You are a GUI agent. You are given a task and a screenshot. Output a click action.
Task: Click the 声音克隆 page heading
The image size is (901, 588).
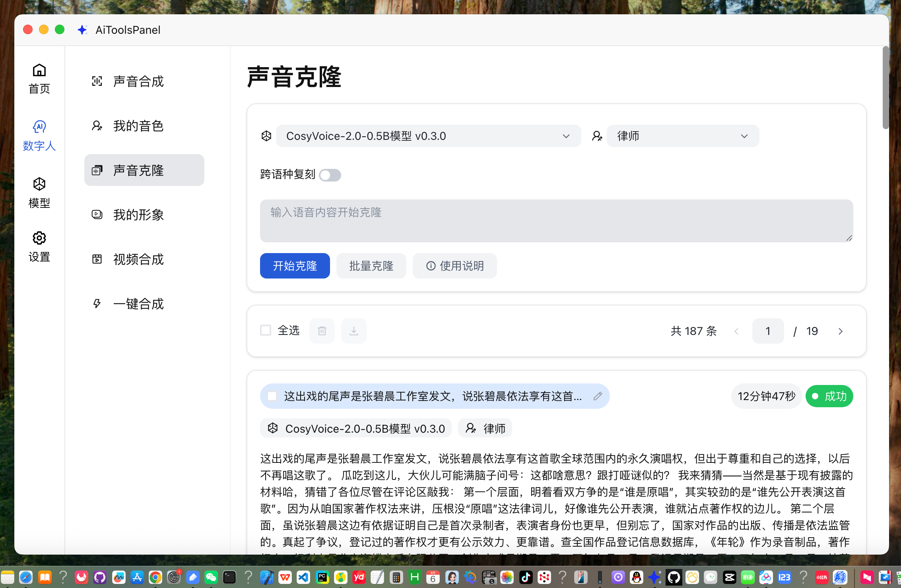pyautogui.click(x=294, y=77)
